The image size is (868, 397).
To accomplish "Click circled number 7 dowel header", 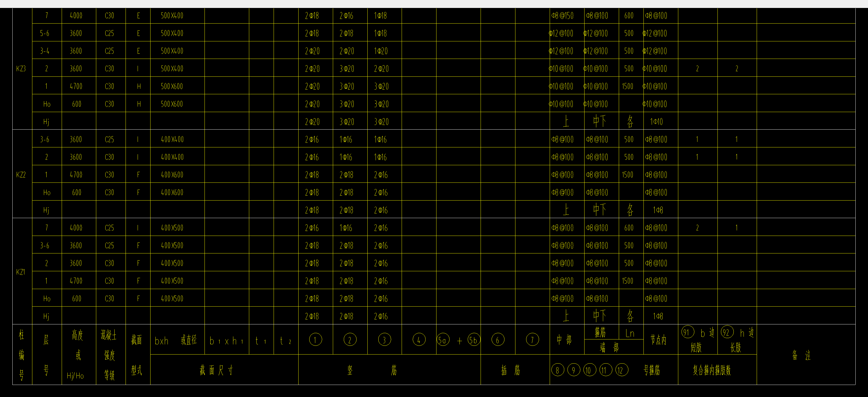I will [532, 340].
